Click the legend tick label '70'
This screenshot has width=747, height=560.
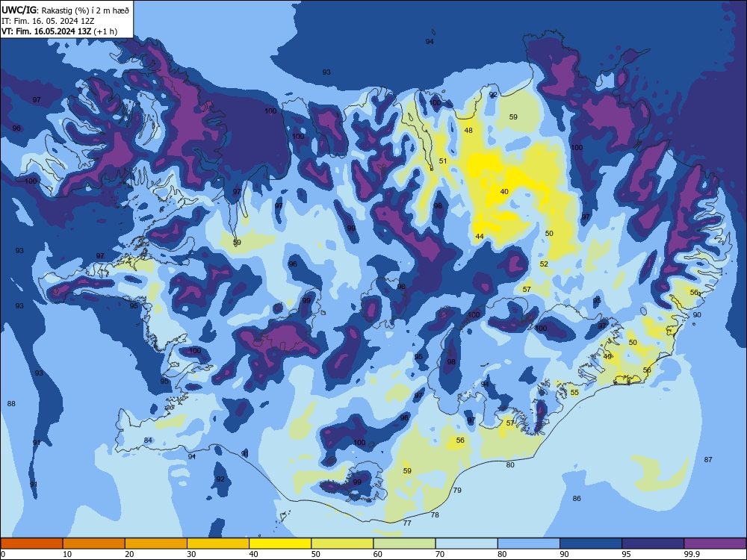(x=440, y=554)
